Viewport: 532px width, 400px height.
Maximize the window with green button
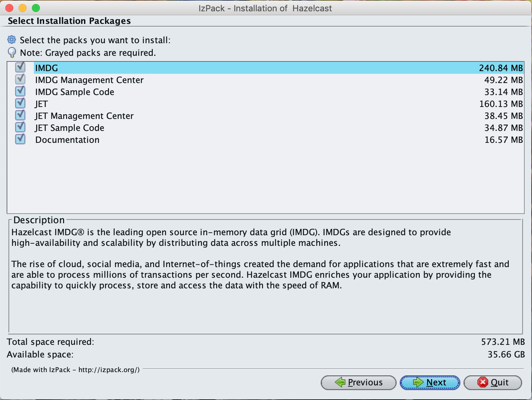[36, 8]
